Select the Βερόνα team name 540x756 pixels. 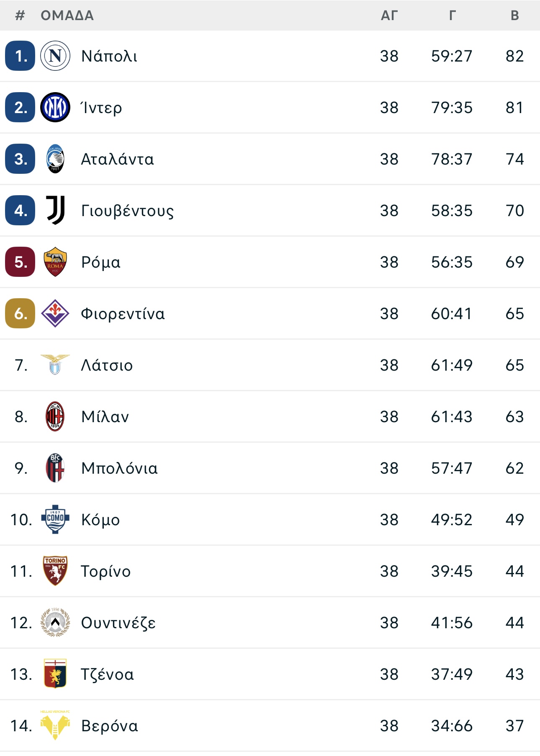[110, 726]
